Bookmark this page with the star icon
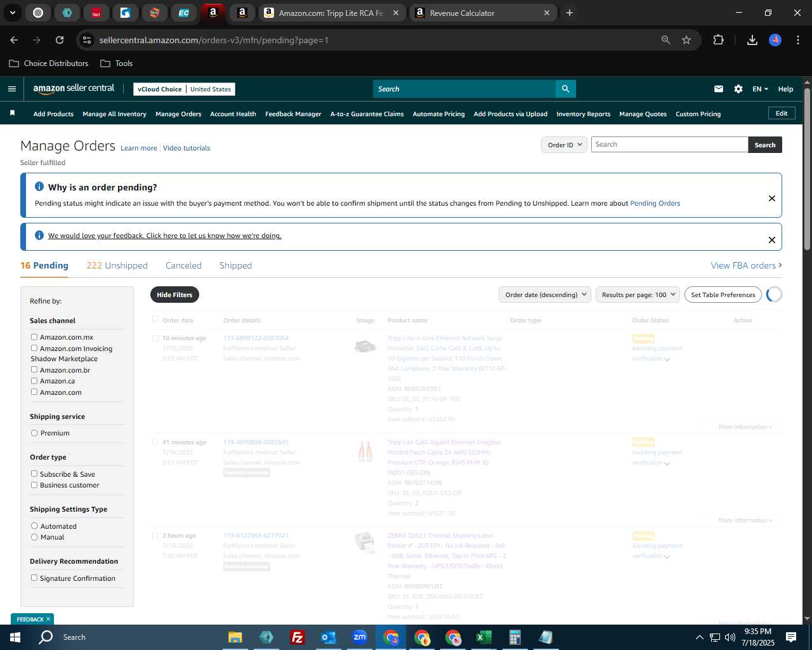Viewport: 812px width, 650px height. [686, 40]
